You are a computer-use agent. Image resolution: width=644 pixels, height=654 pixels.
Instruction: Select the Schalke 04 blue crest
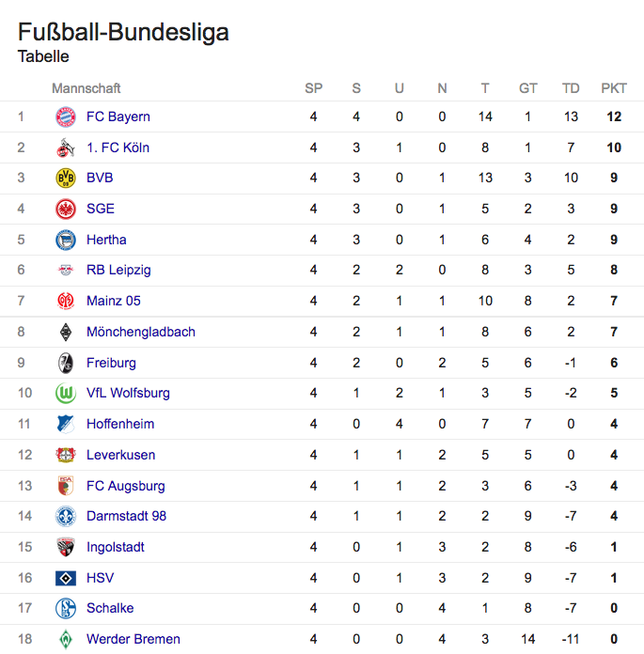[66, 608]
